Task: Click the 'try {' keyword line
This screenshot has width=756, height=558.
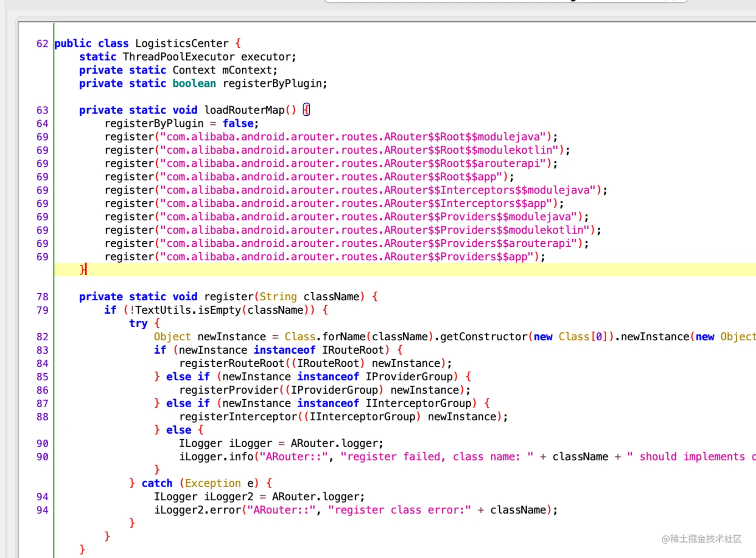Action: pyautogui.click(x=144, y=324)
